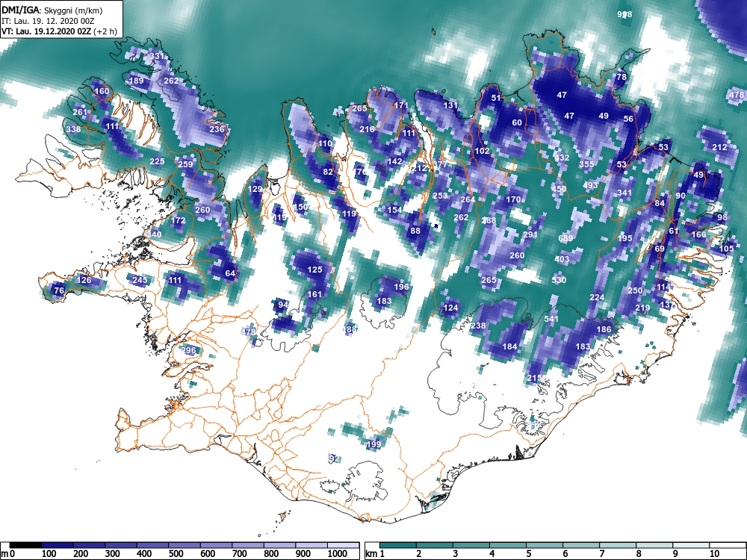Viewport: 747px width, 560px height.
Task: Click the value 78 in the northeast
Action: [622, 77]
